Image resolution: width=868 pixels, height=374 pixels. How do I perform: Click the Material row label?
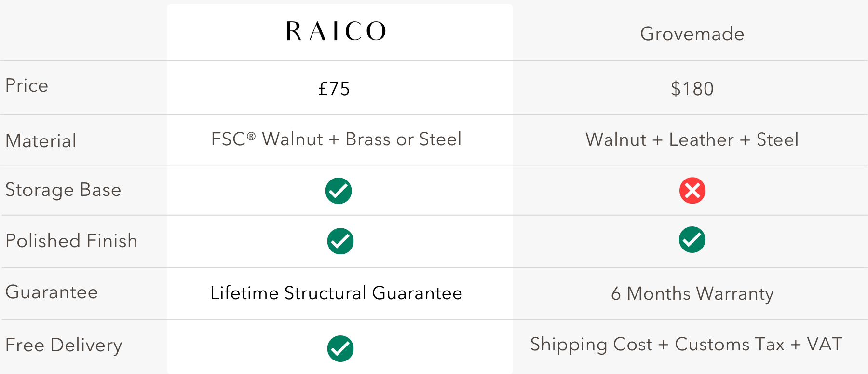pos(41,141)
